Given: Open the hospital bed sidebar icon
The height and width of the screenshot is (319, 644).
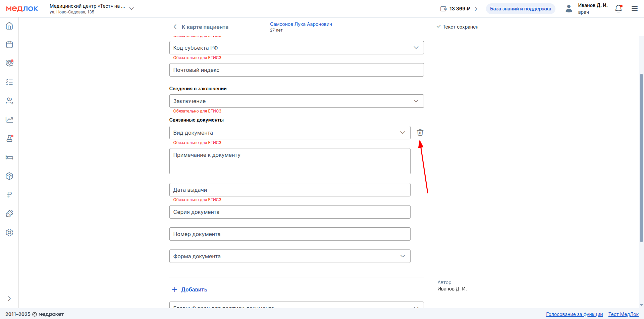Looking at the screenshot, I should click(9, 157).
